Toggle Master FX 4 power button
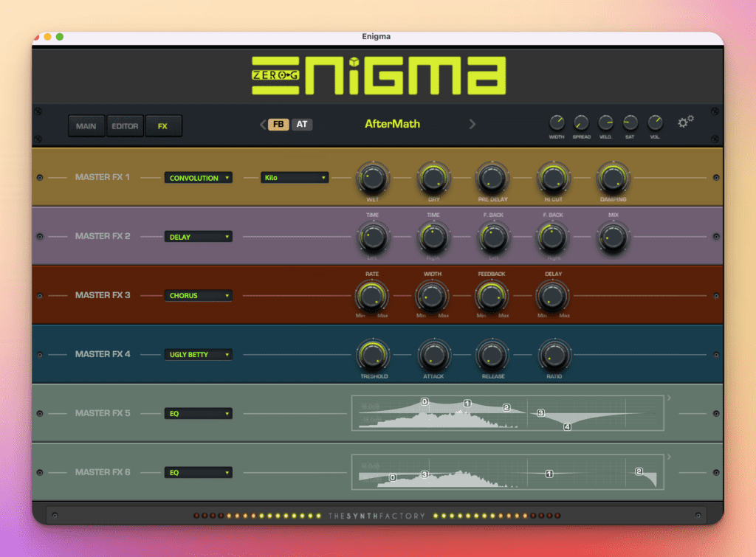 pos(40,355)
